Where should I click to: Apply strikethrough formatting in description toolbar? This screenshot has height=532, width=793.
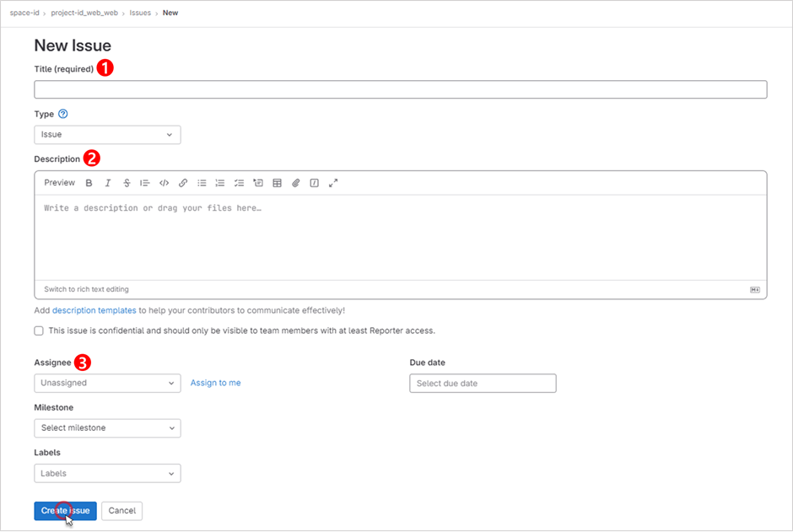click(127, 183)
